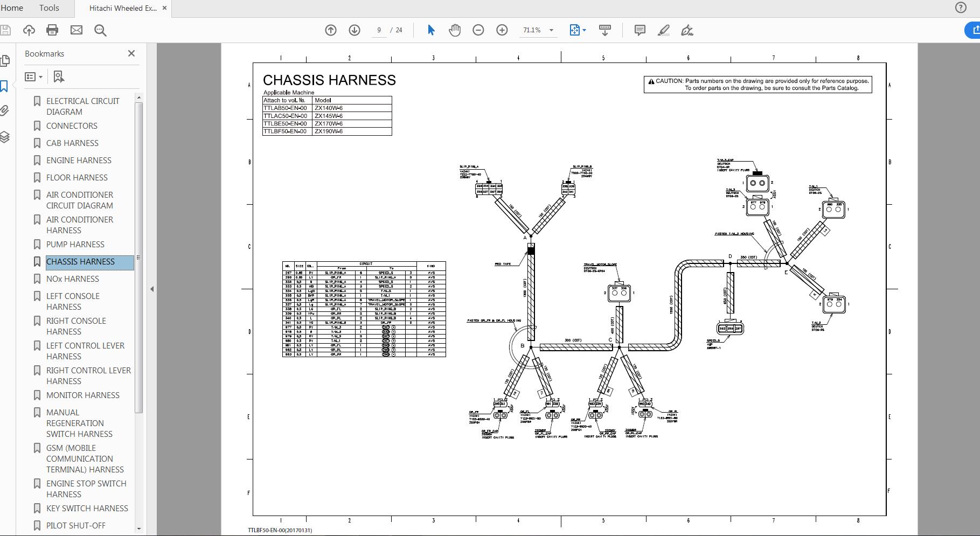980x536 pixels.
Task: Open the find text magnifier icon
Action: click(x=100, y=30)
